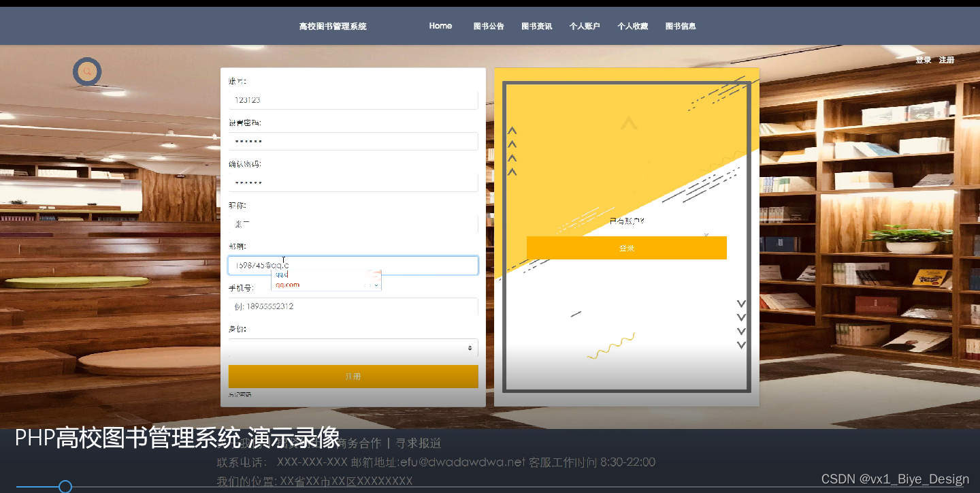This screenshot has width=980, height=493.
Task: Click the 寻求报道 footer text
Action: pos(419,443)
